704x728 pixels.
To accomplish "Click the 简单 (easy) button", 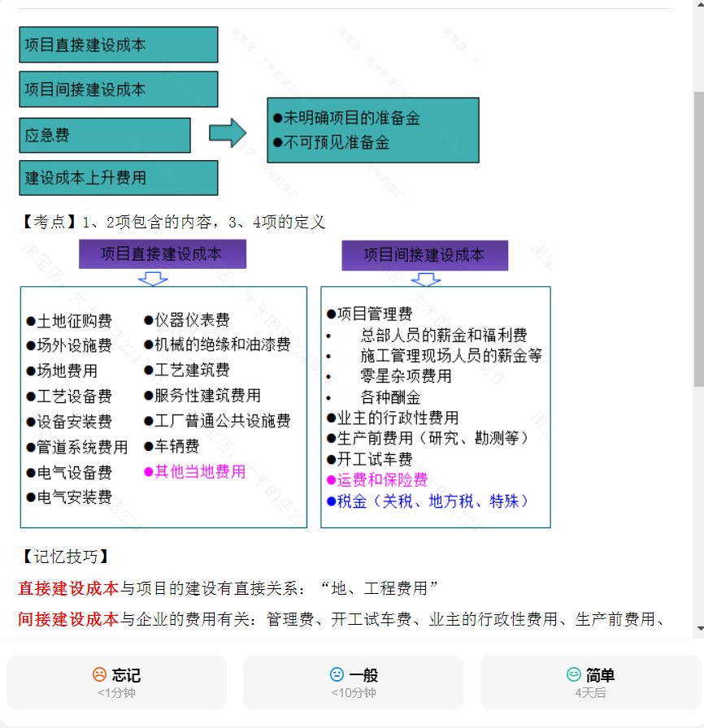I will point(590,682).
